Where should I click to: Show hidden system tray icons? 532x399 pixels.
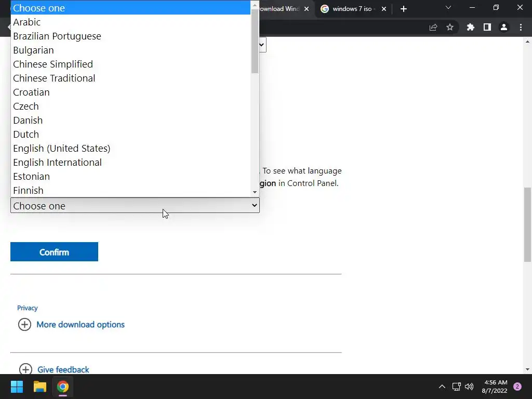click(442, 387)
